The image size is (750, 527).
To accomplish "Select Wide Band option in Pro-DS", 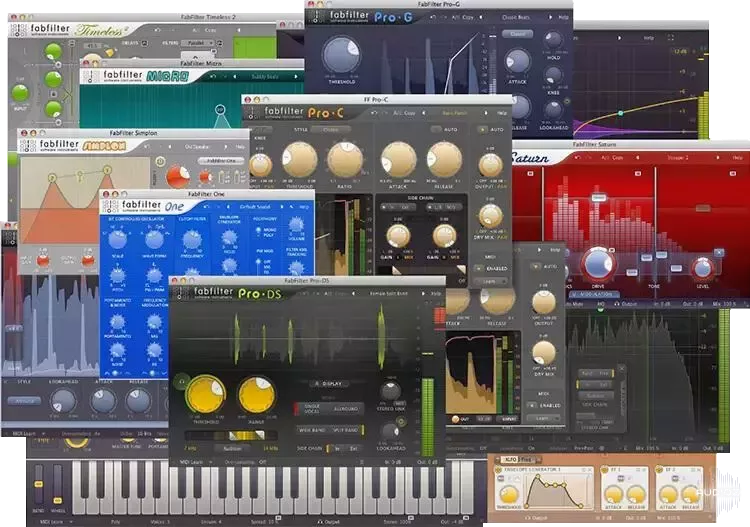I will tap(312, 430).
